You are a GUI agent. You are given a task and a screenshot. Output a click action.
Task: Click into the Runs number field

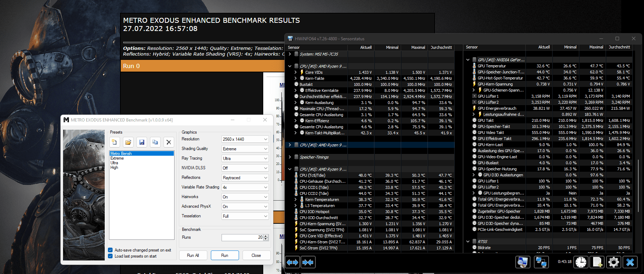[x=243, y=237]
